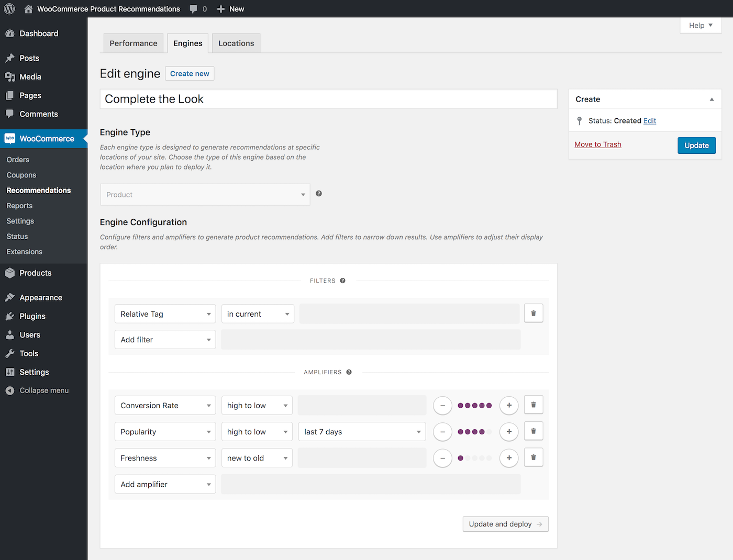
Task: Switch to the Locations tab
Action: 236,43
